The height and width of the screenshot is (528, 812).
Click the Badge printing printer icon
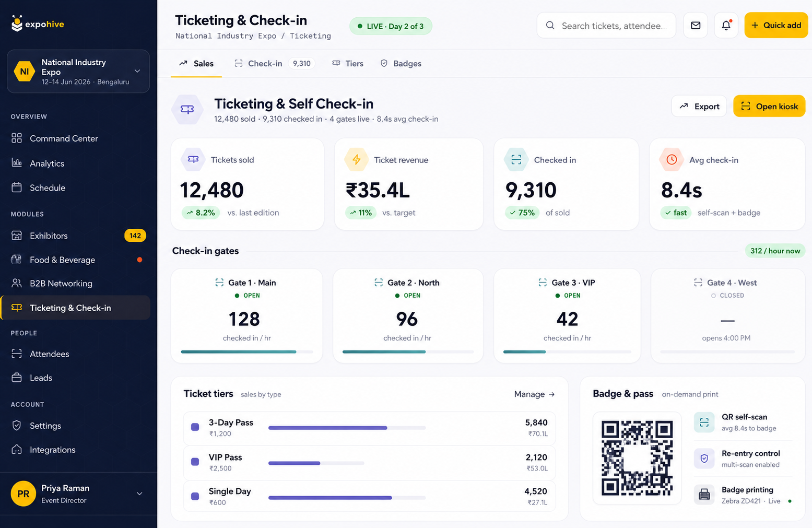tap(704, 495)
